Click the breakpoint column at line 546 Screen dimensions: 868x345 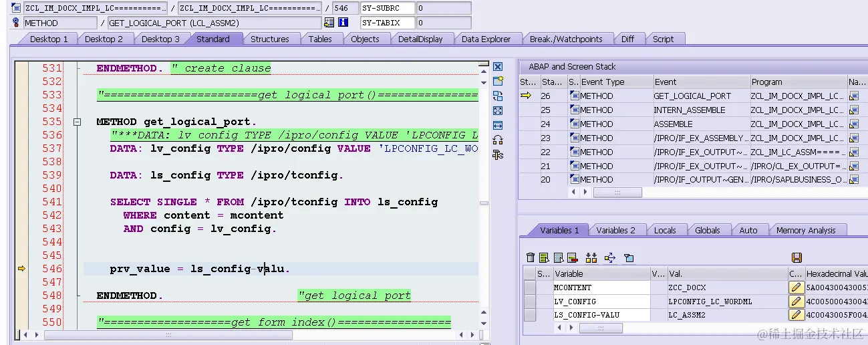21,269
